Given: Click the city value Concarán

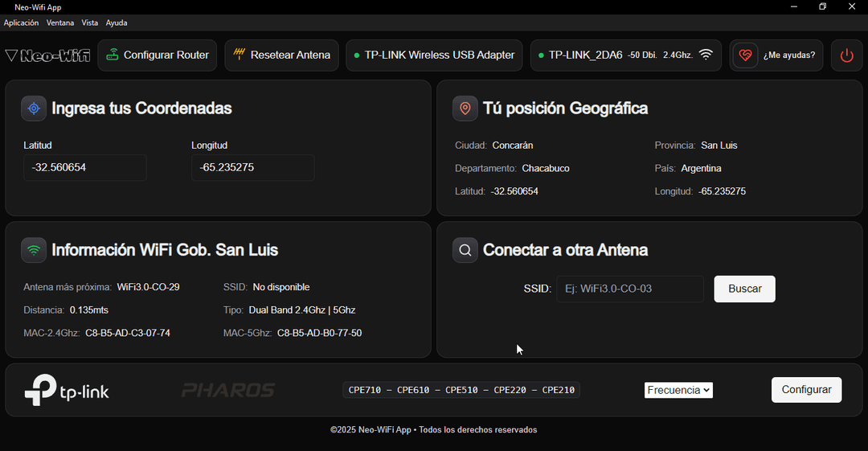Looking at the screenshot, I should (x=513, y=146).
